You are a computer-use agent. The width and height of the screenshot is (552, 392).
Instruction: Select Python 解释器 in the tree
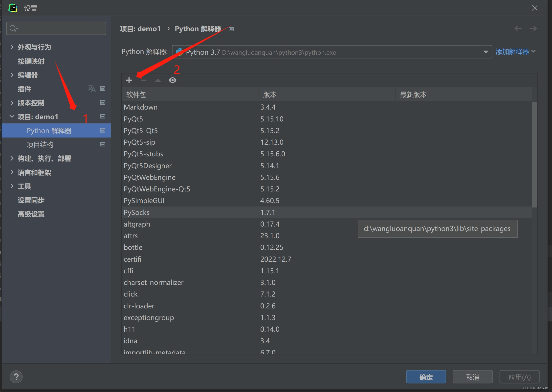pos(56,131)
